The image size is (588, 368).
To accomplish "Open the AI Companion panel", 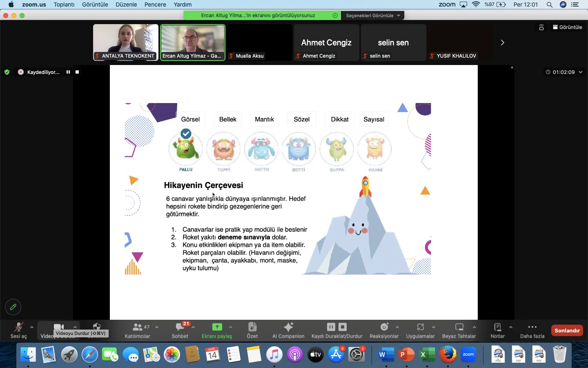I will tap(288, 330).
